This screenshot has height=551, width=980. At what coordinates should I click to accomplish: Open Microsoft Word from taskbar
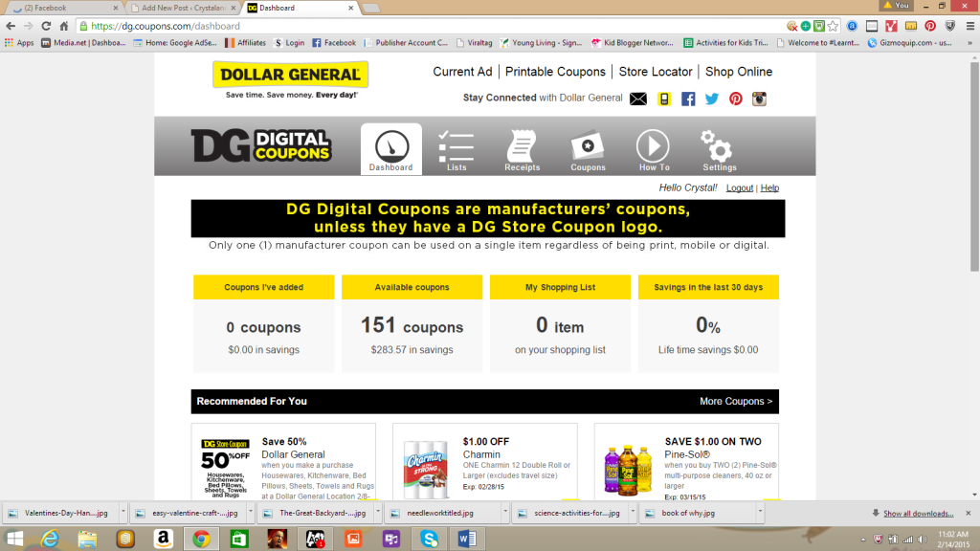point(466,539)
